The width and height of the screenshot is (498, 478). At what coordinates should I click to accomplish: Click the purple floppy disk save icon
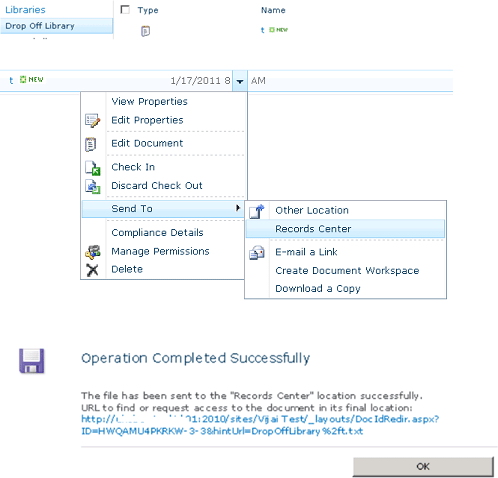(x=32, y=361)
